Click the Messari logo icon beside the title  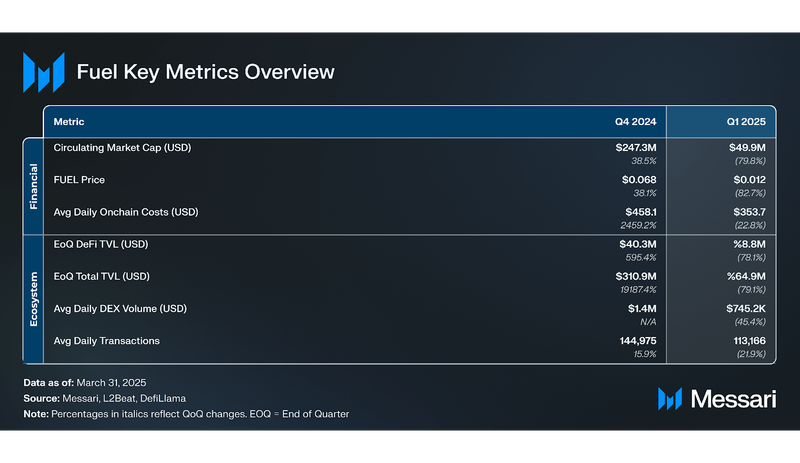coord(43,72)
